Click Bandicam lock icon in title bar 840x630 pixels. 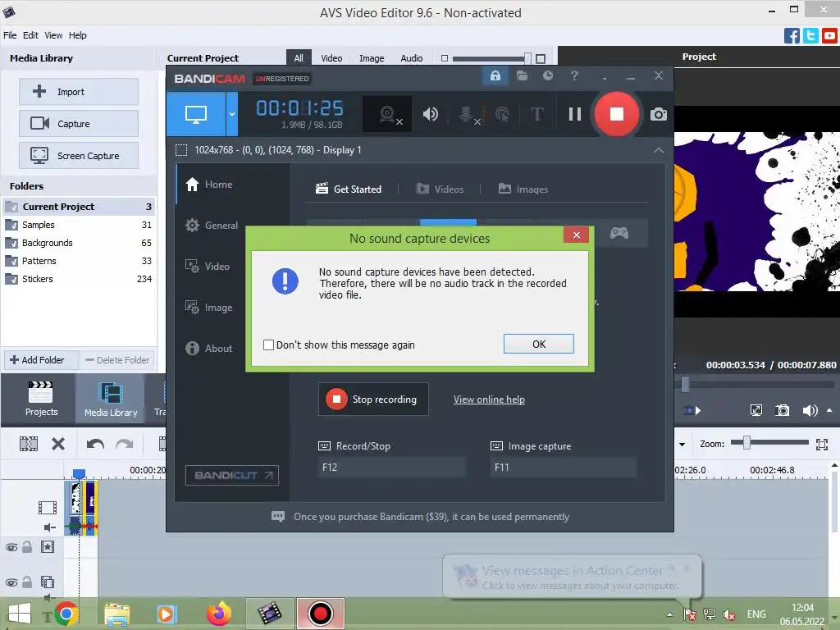click(495, 76)
